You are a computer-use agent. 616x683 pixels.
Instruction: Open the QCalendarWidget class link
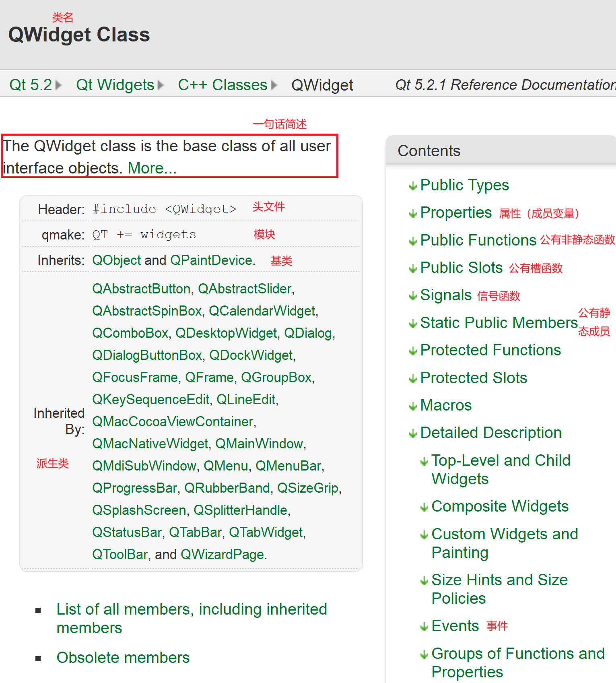pos(262,311)
